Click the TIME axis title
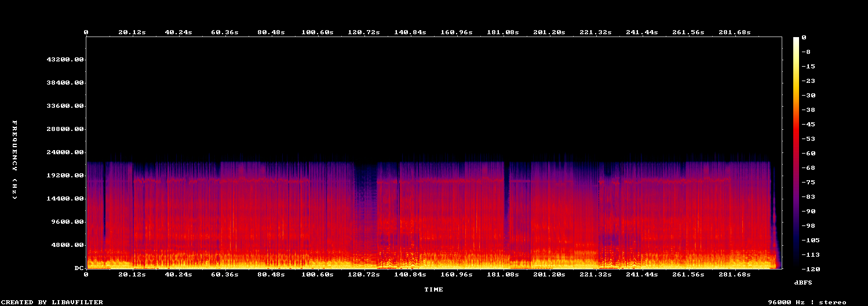Viewport: 868px width, 306px height. click(433, 289)
